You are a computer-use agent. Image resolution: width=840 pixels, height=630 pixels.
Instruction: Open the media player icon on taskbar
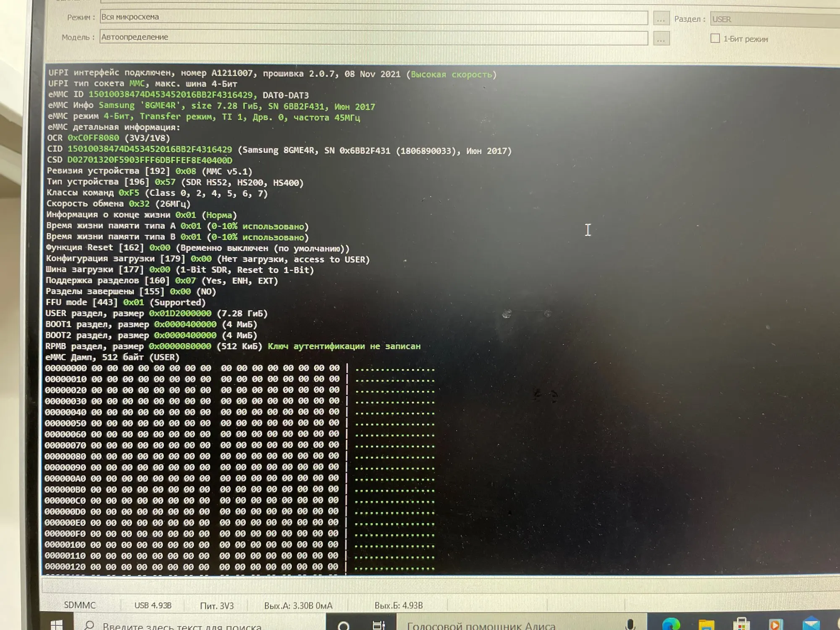pos(775,625)
